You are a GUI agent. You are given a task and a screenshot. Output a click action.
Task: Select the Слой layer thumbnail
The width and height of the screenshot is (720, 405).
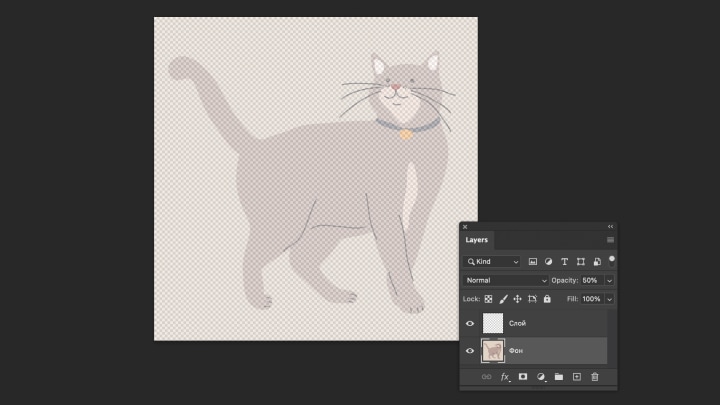pyautogui.click(x=493, y=323)
